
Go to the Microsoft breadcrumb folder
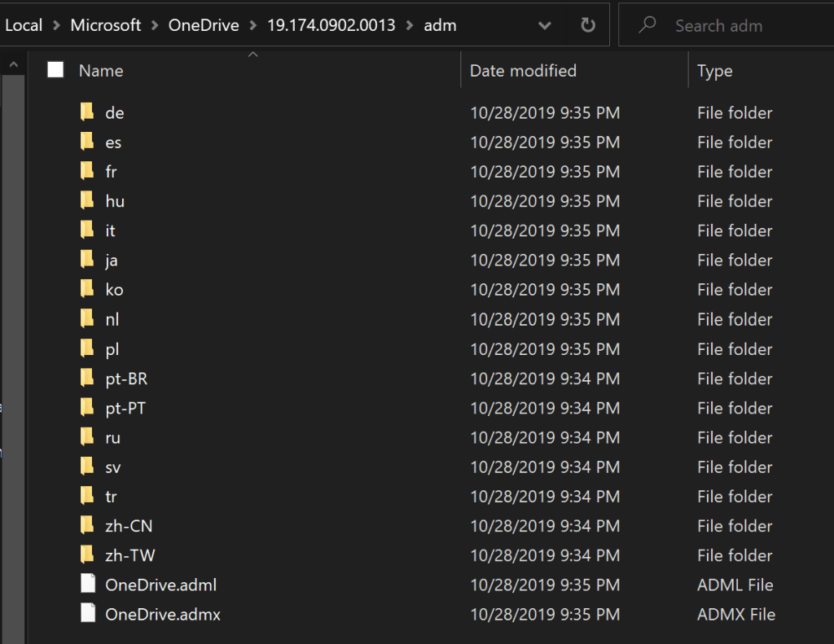(105, 25)
